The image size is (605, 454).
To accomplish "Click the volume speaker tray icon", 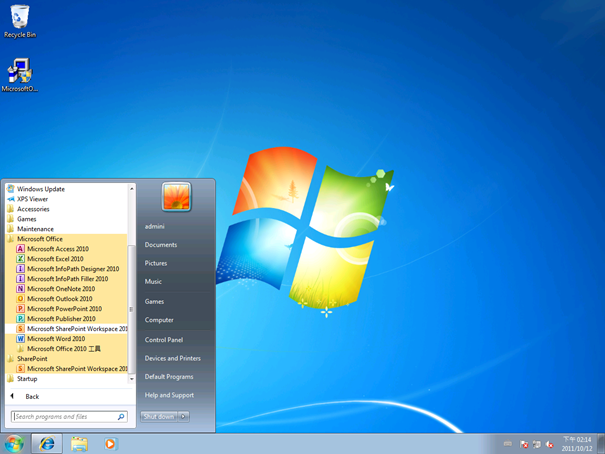I will (550, 445).
